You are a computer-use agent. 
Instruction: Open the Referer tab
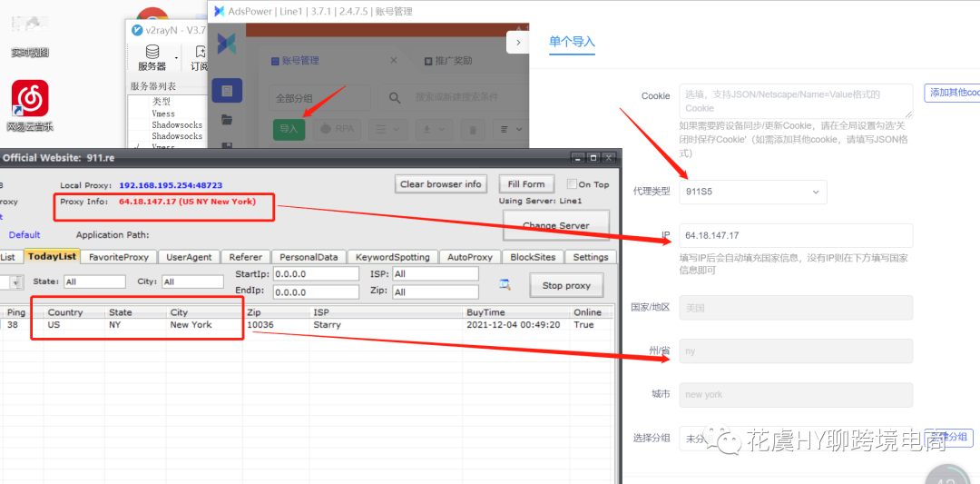(246, 257)
